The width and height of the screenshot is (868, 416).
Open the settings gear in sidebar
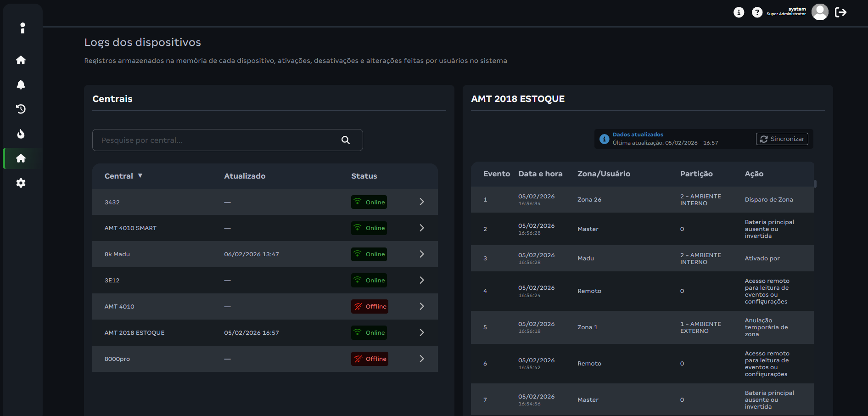coord(21,183)
